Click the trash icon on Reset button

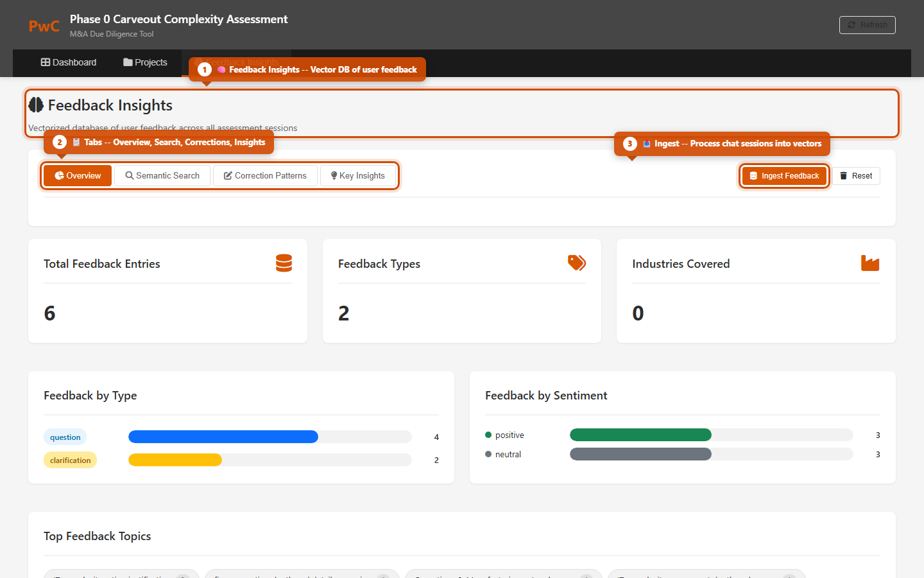click(844, 175)
